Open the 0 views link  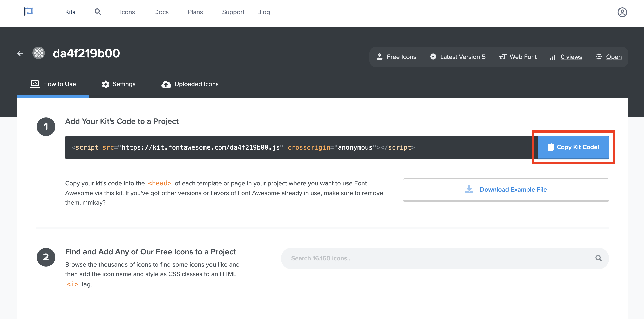(571, 57)
